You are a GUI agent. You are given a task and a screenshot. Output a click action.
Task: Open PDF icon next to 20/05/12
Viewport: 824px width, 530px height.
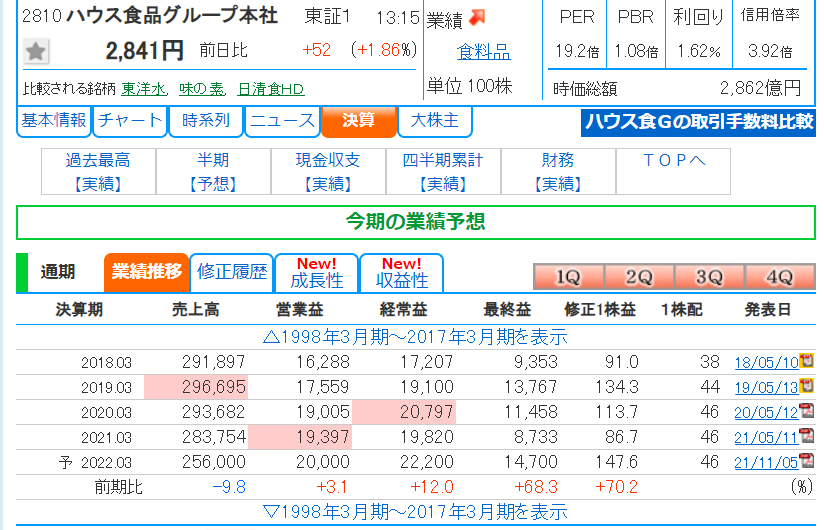click(x=807, y=411)
